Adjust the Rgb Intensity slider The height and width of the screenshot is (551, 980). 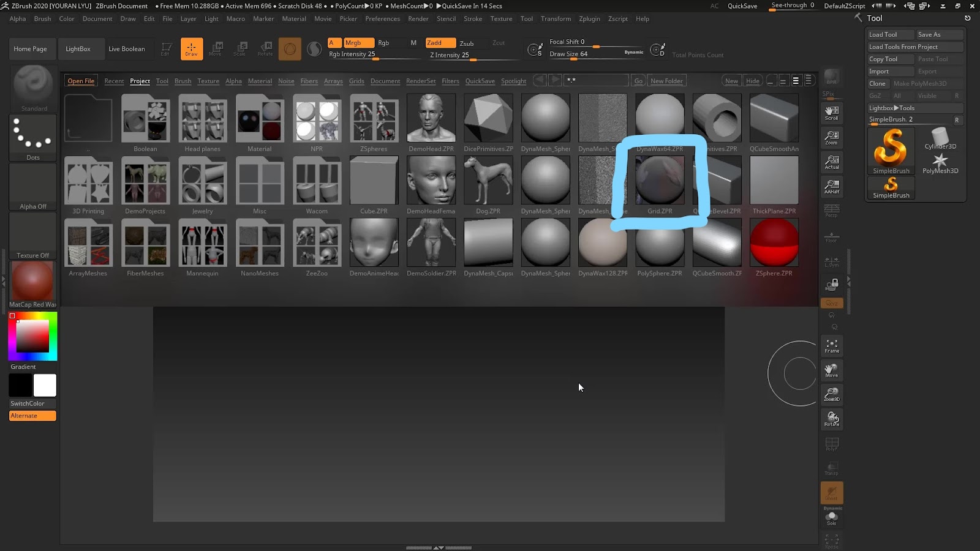(x=375, y=54)
